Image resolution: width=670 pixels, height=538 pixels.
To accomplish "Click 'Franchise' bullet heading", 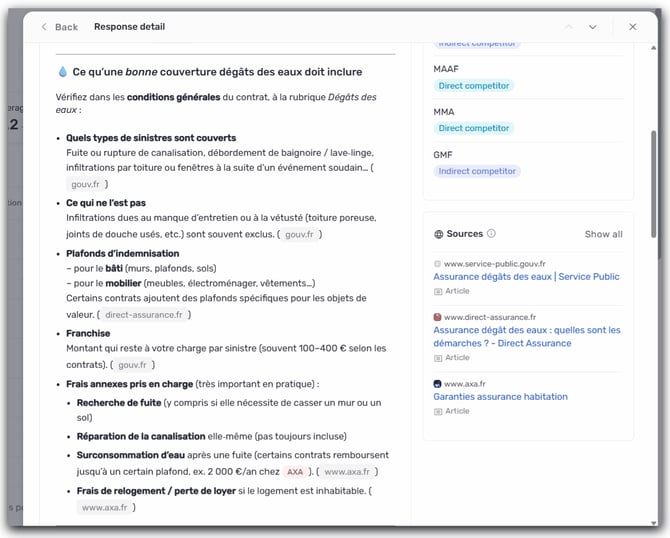I will pyautogui.click(x=88, y=333).
